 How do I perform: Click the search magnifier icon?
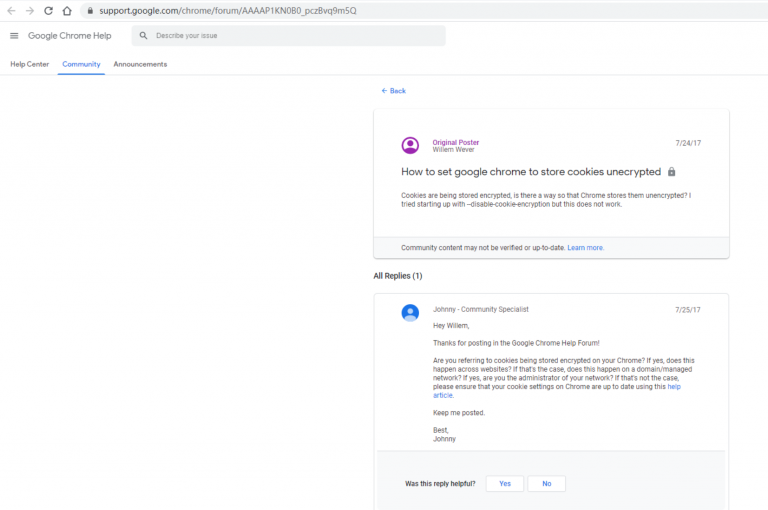(x=143, y=35)
